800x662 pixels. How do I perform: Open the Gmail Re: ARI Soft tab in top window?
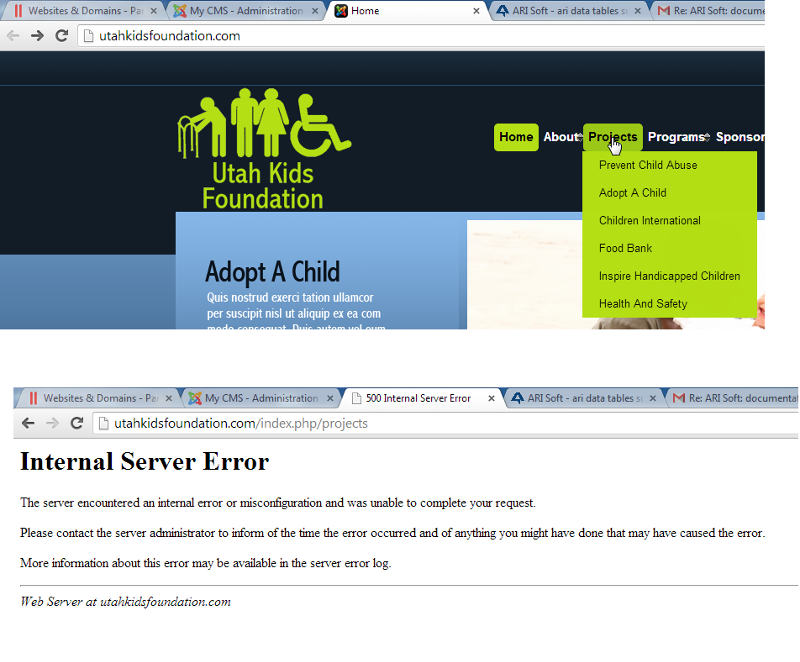[x=710, y=11]
